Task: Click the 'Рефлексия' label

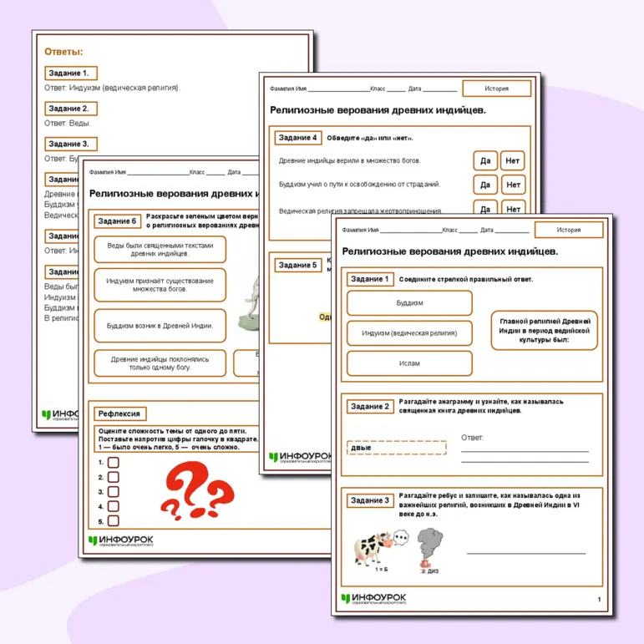Action: (119, 413)
